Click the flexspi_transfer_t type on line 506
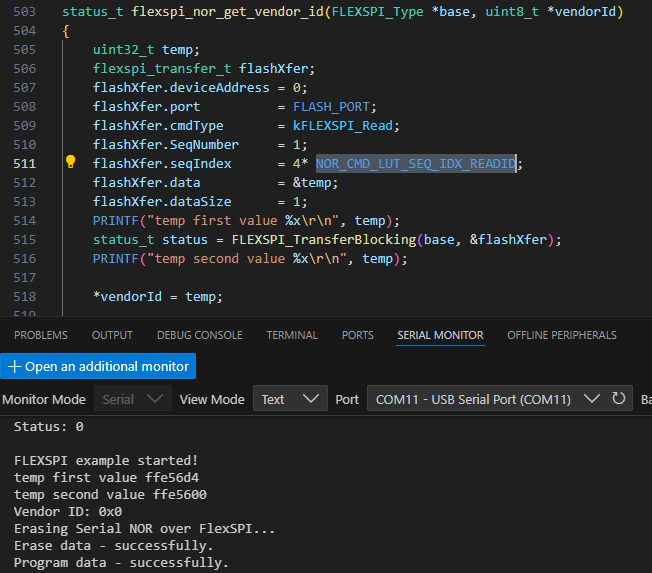652x573 pixels. tap(162, 69)
